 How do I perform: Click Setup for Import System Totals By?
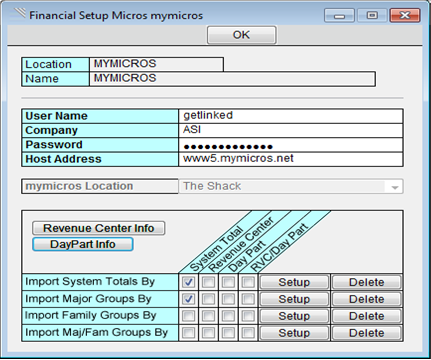(x=294, y=282)
